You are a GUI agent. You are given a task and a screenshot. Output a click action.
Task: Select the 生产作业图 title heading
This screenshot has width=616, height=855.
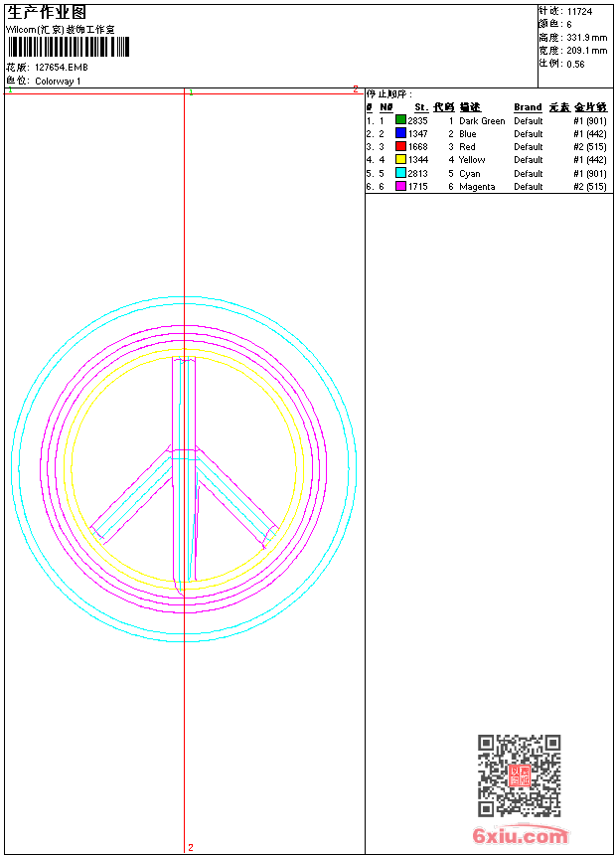pyautogui.click(x=47, y=12)
